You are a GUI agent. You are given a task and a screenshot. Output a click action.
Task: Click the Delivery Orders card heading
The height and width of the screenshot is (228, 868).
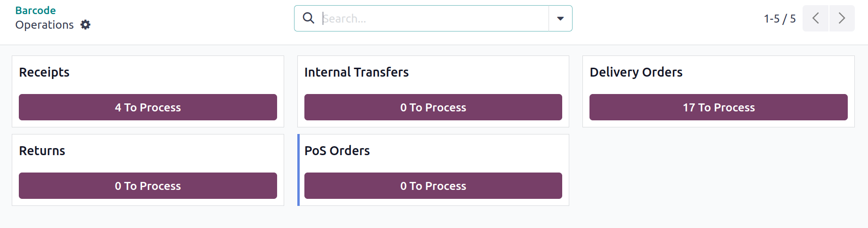coord(636,72)
